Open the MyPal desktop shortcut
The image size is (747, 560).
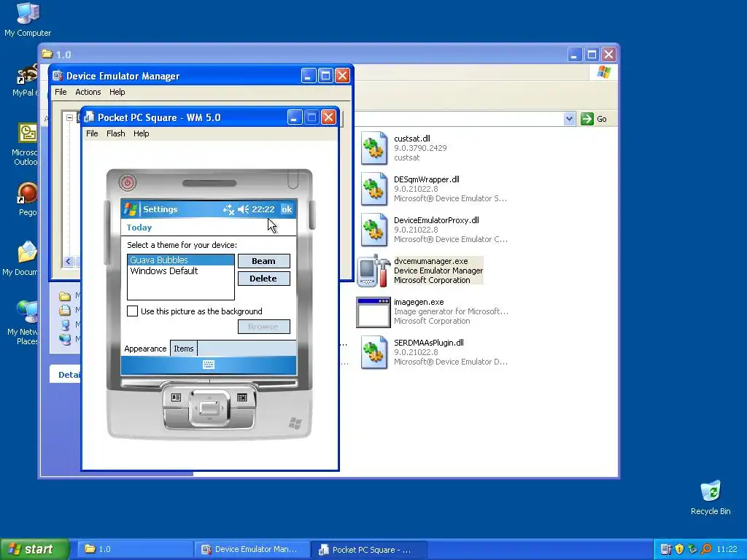(26, 80)
